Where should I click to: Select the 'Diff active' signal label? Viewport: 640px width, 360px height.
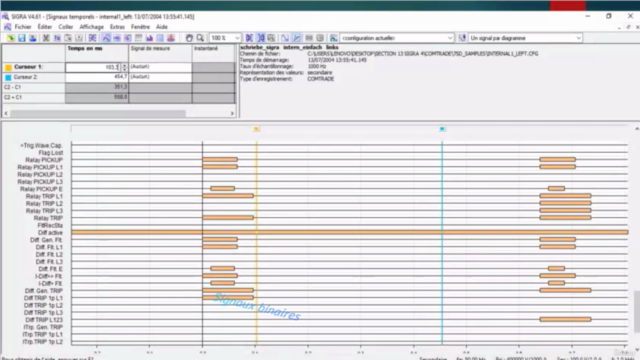[50, 233]
